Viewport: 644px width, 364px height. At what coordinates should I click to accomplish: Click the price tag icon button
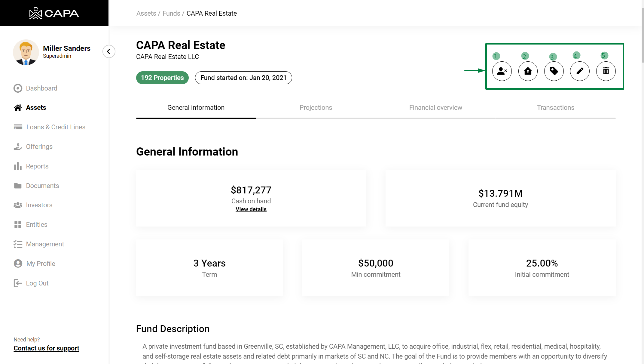pyautogui.click(x=554, y=71)
